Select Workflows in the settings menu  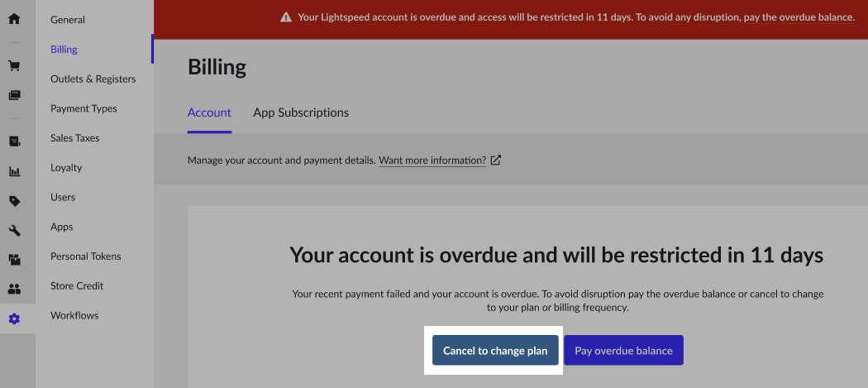click(74, 315)
